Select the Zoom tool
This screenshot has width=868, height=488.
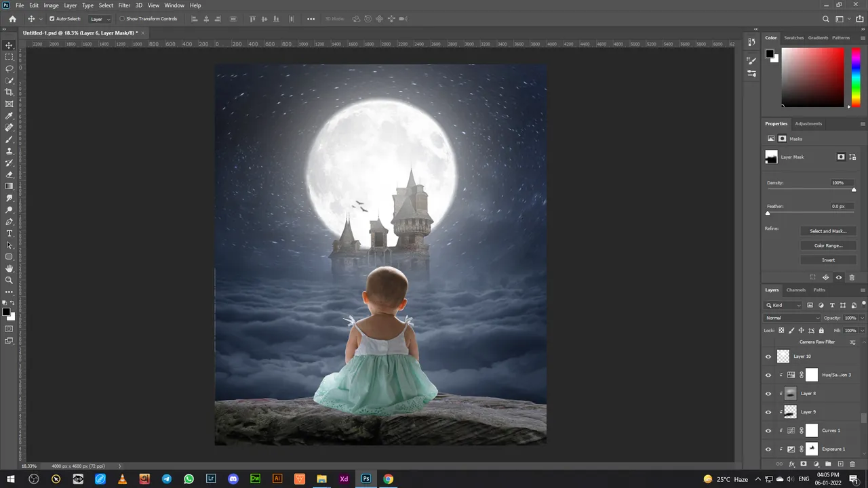9,280
